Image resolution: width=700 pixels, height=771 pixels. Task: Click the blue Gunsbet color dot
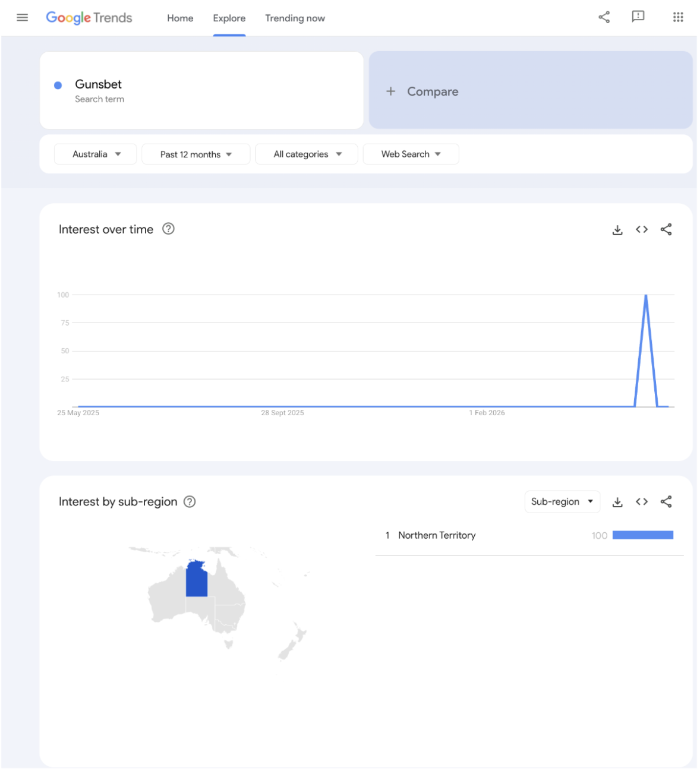click(58, 86)
